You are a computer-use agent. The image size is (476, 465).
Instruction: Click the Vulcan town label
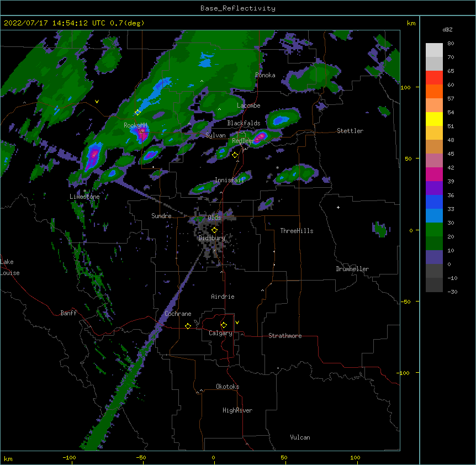click(300, 437)
